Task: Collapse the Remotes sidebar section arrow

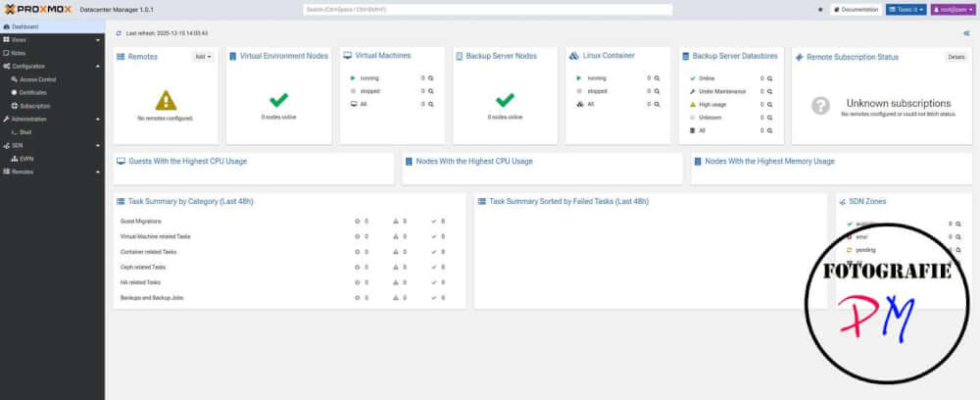Action: point(97,172)
